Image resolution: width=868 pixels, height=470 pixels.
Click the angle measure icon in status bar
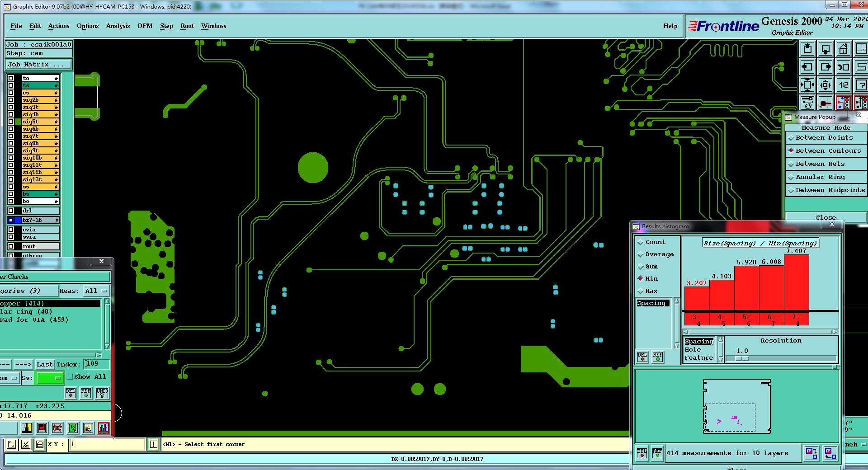tap(26, 444)
